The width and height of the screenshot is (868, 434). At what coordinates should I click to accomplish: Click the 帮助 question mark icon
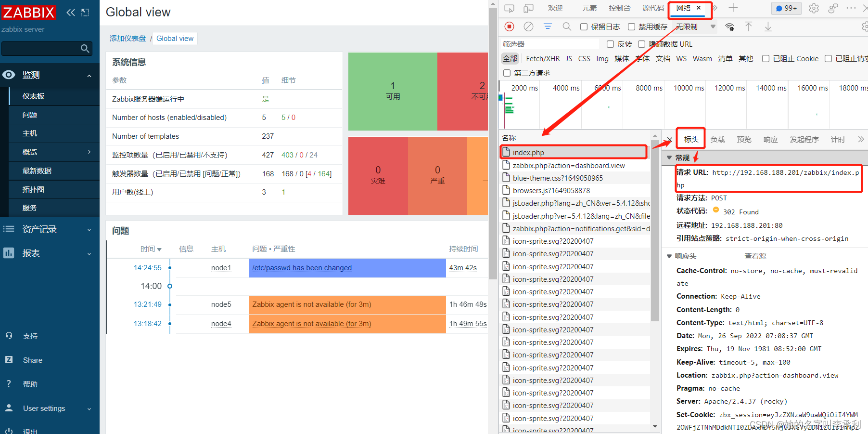[9, 384]
